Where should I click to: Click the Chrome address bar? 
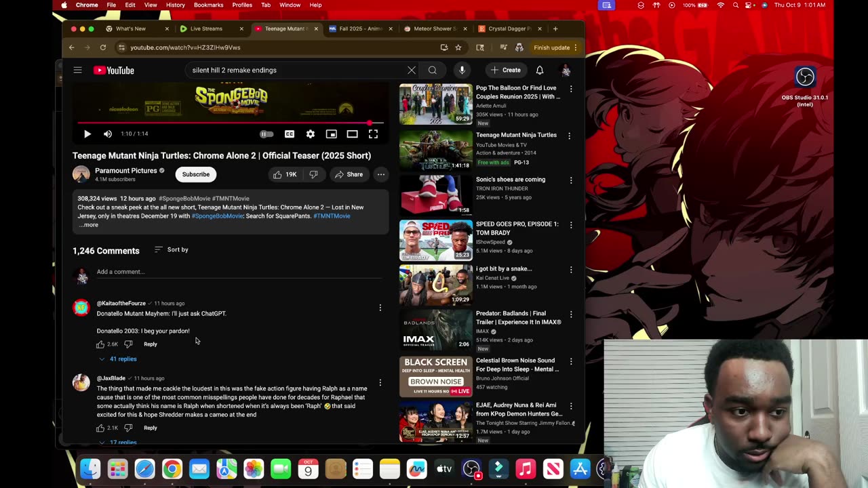click(x=278, y=47)
